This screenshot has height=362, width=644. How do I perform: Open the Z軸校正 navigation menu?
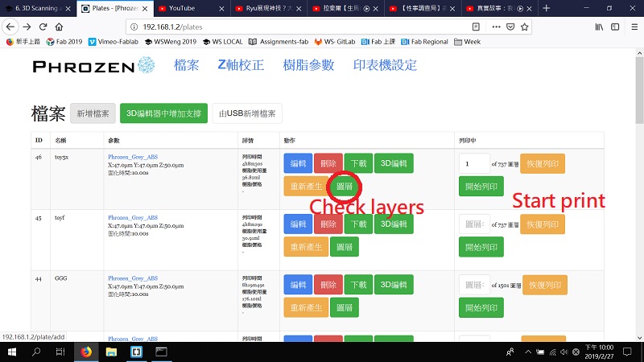click(241, 65)
